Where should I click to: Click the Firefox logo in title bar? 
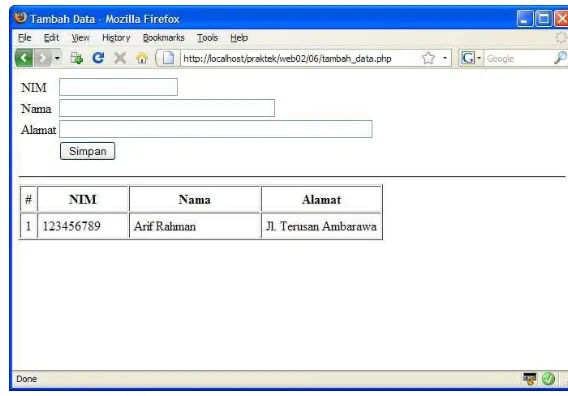tap(21, 17)
